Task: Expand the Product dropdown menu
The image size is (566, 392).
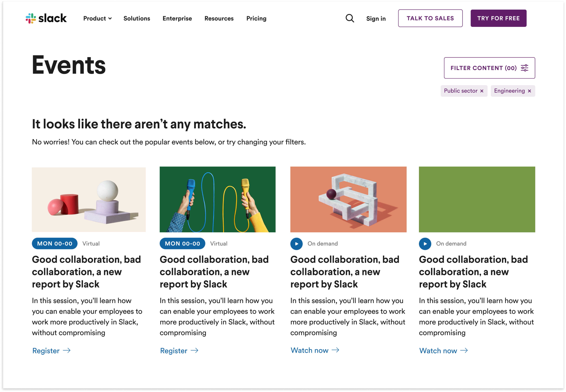Action: [x=97, y=18]
